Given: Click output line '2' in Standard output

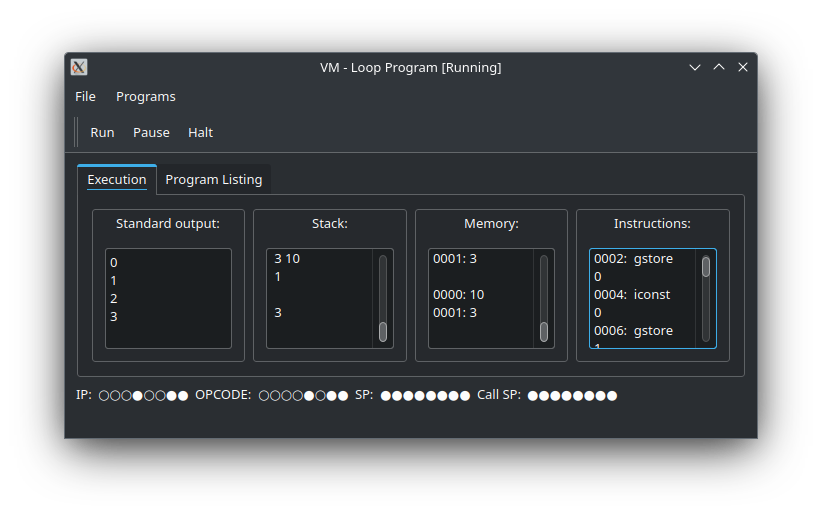Looking at the screenshot, I should (114, 299).
